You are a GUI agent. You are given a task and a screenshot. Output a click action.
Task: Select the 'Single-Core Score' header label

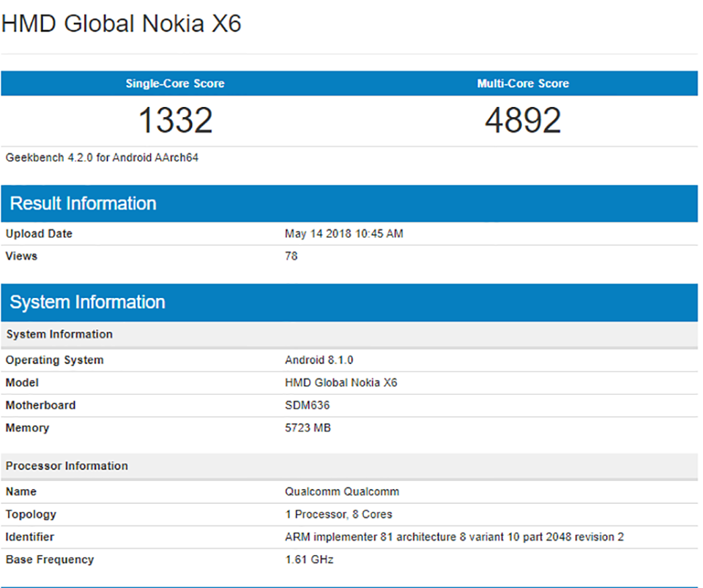tap(175, 83)
